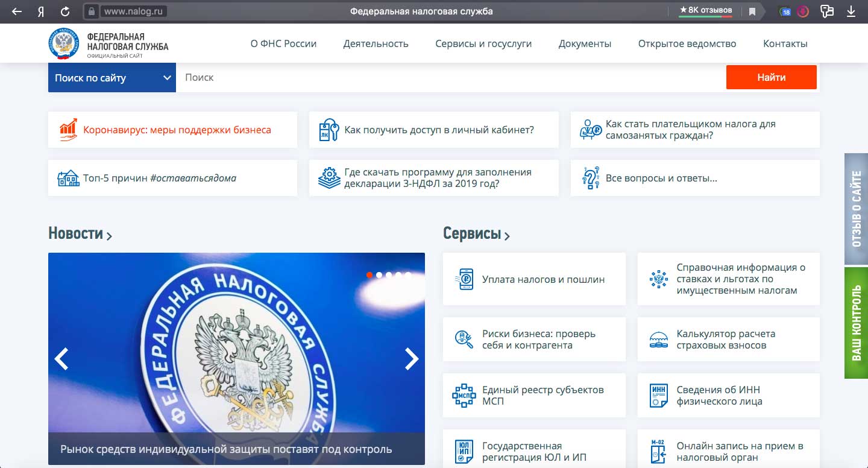The width and height of the screenshot is (868, 468).
Task: Click the question marks icon for 'Все вопросы и ответы'
Action: (x=590, y=178)
